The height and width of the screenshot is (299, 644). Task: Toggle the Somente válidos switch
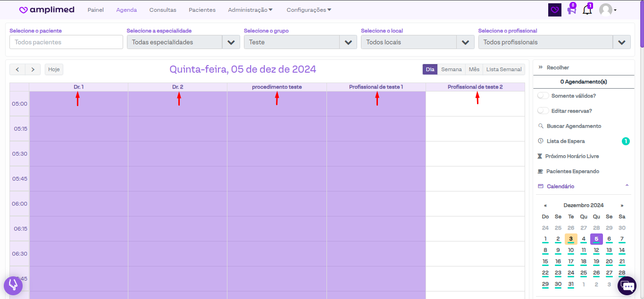(543, 96)
